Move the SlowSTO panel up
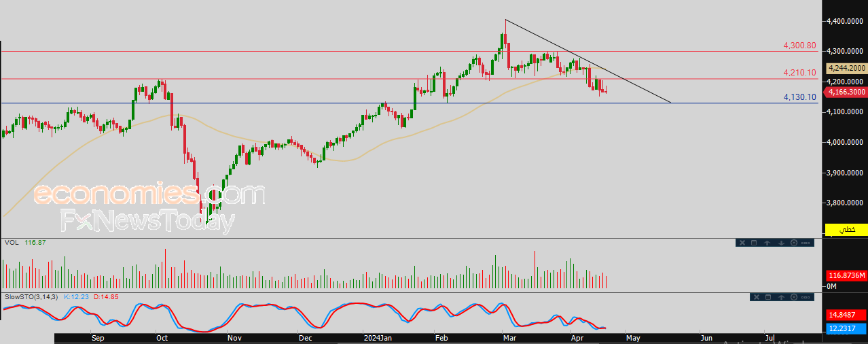868x344 pixels. (x=780, y=297)
